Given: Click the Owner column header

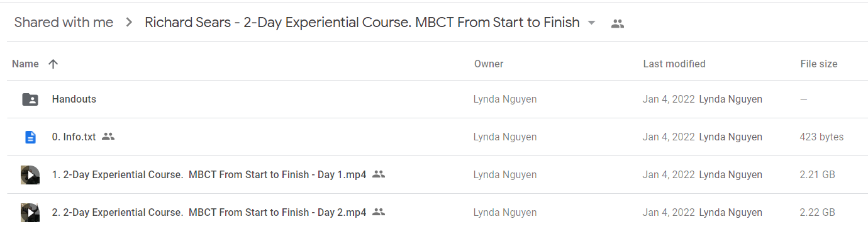Looking at the screenshot, I should [489, 64].
